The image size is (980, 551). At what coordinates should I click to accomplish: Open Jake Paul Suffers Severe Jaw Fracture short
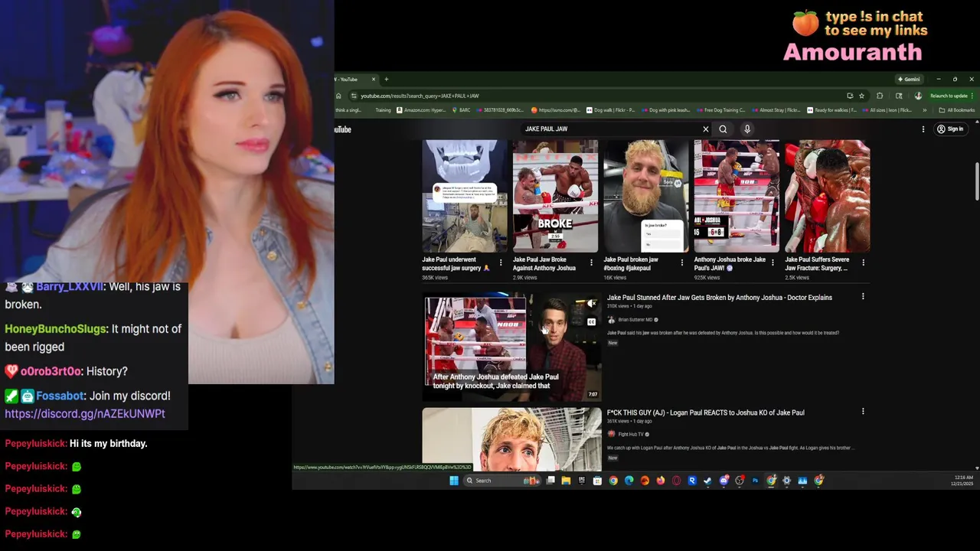[827, 197]
